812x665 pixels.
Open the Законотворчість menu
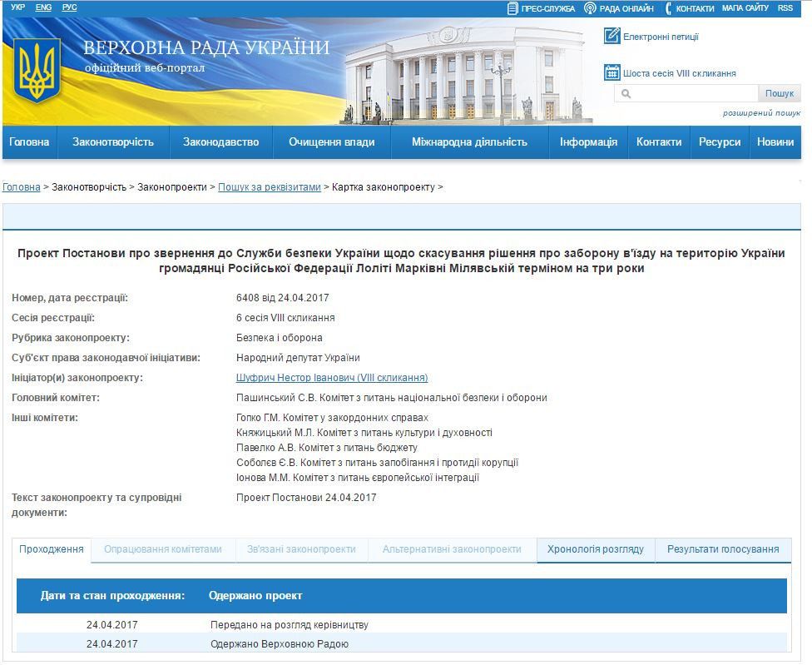pyautogui.click(x=113, y=142)
